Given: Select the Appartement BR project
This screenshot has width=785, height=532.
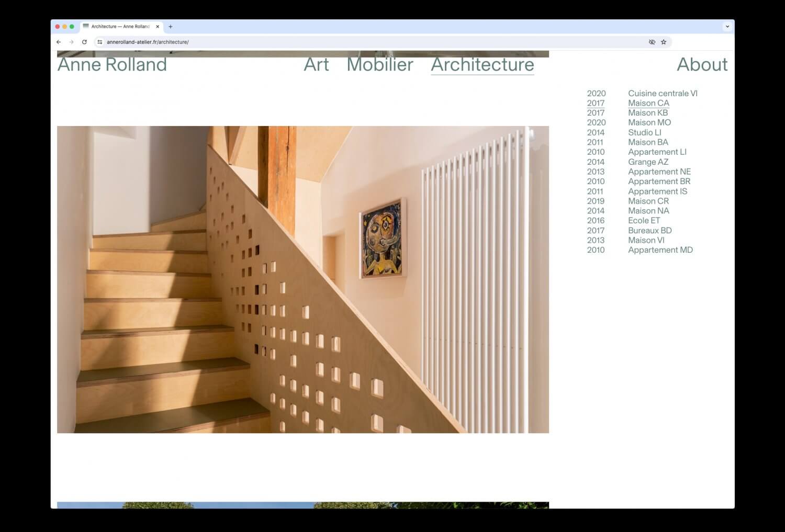Looking at the screenshot, I should (x=659, y=182).
